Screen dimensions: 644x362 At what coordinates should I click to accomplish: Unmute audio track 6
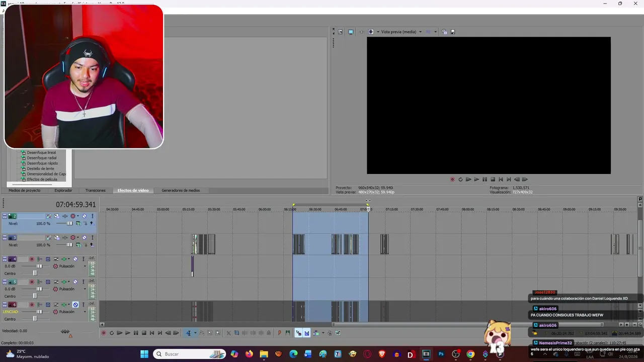[75, 305]
